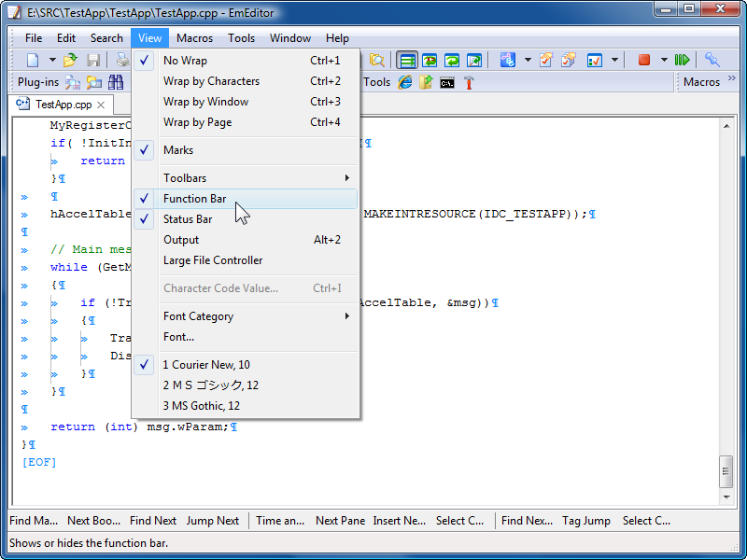Expand the Font Category submenu

[246, 316]
